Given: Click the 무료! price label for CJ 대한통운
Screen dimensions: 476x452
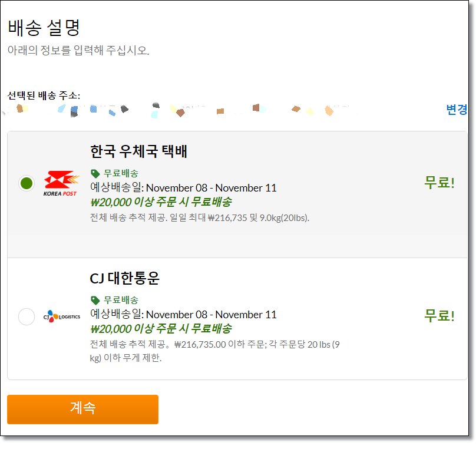Looking at the screenshot, I should [x=438, y=314].
